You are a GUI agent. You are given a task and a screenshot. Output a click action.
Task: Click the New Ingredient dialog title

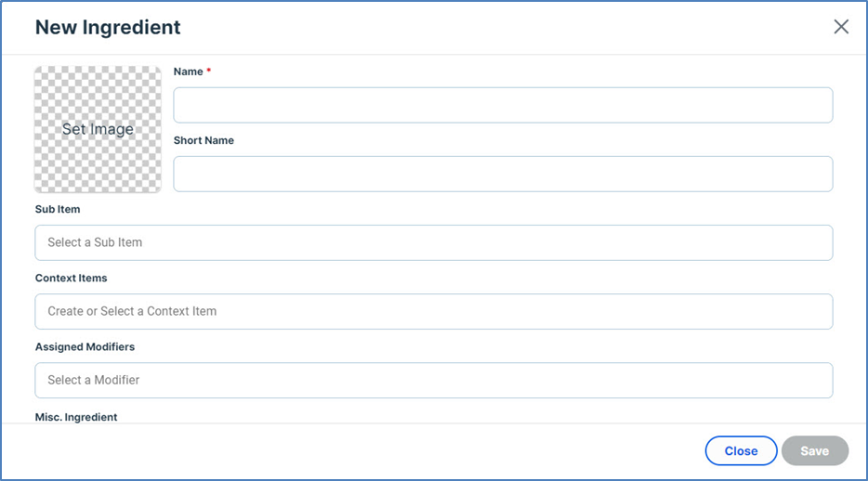[108, 27]
